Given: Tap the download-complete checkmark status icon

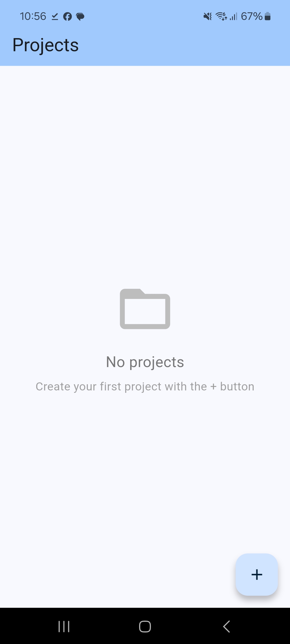Looking at the screenshot, I should [55, 17].
